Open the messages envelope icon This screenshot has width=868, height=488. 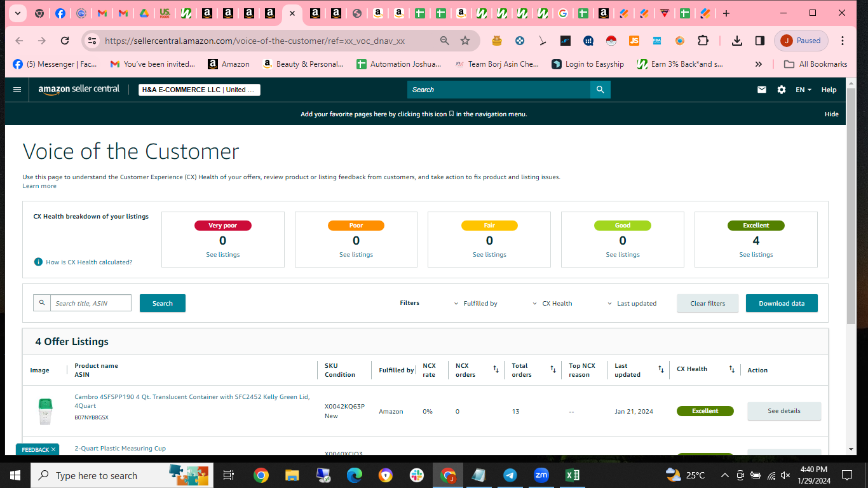(x=762, y=90)
